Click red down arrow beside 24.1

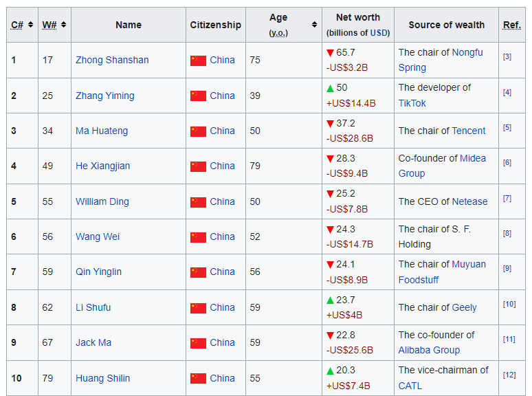click(330, 265)
